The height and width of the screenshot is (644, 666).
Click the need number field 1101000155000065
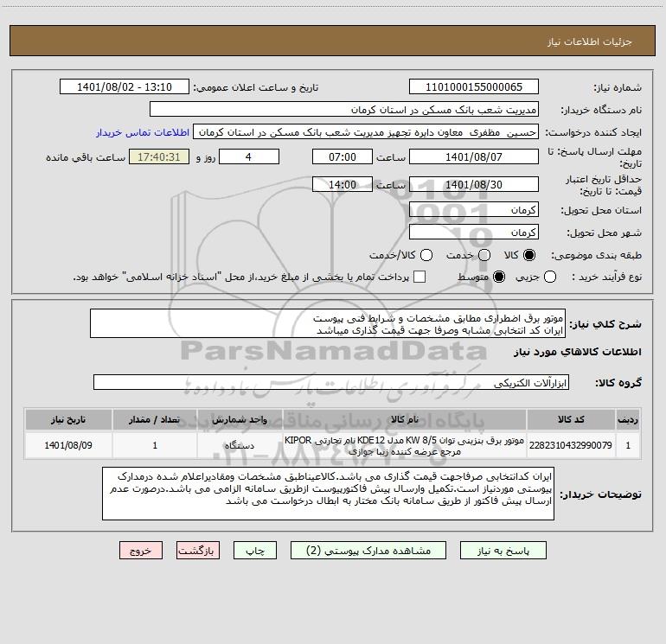(474, 87)
